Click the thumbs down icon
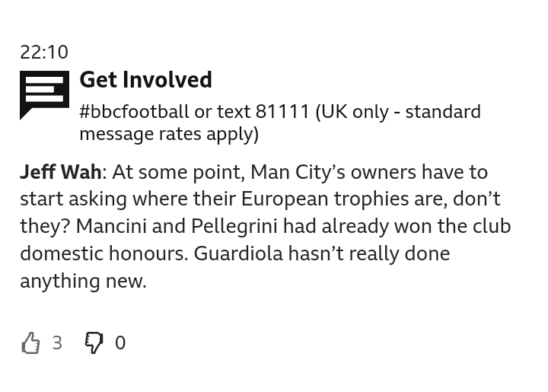 click(x=94, y=343)
